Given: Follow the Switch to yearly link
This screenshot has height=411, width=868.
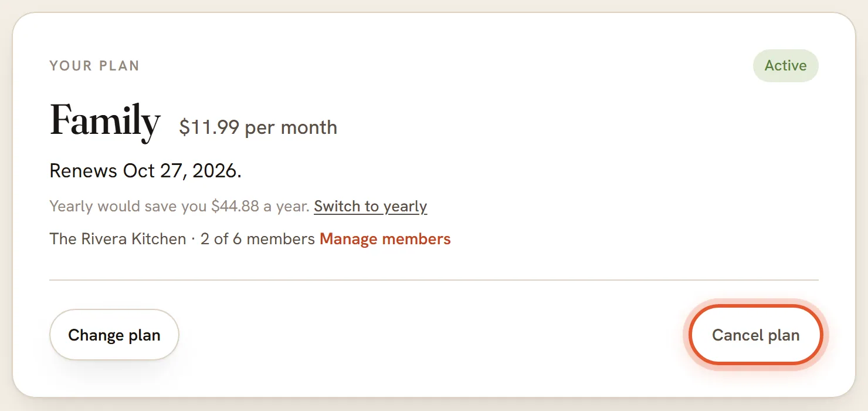Looking at the screenshot, I should 371,207.
